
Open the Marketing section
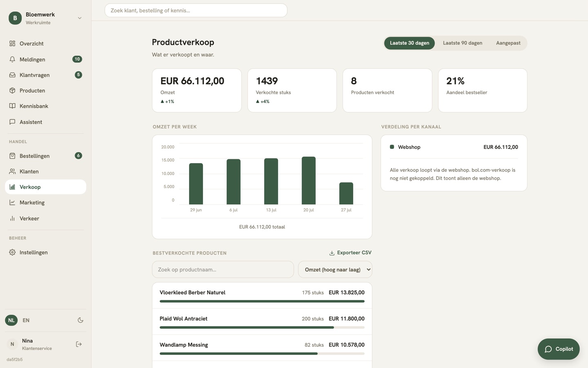[x=46, y=202]
